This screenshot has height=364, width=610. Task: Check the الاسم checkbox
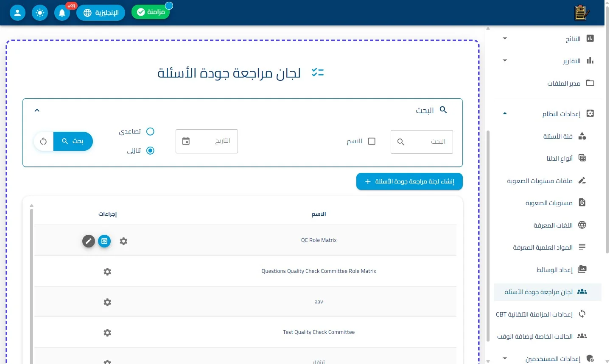click(x=372, y=141)
